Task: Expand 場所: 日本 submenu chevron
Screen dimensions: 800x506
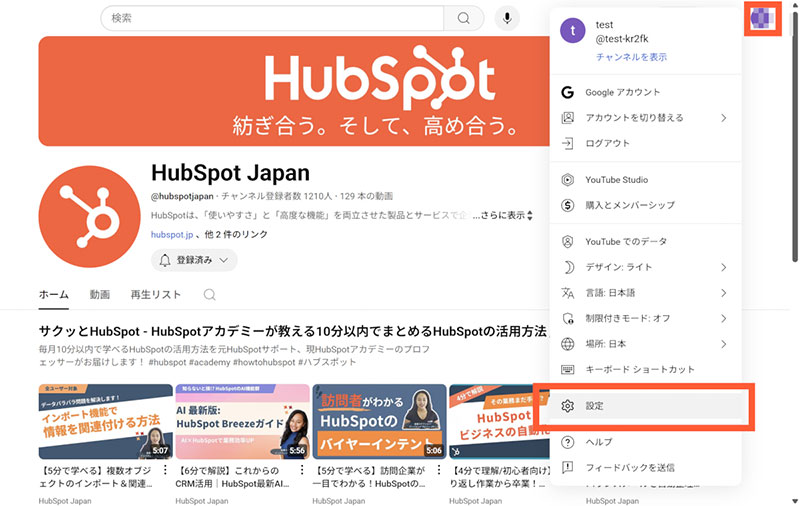Action: click(723, 344)
